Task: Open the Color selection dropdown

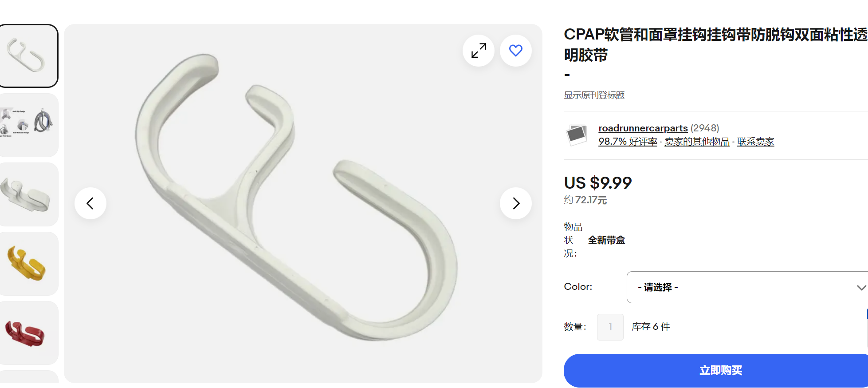Action: tap(747, 287)
